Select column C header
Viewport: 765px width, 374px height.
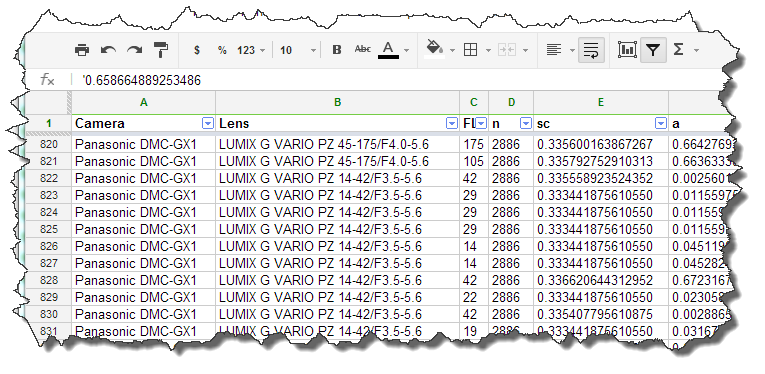click(474, 102)
